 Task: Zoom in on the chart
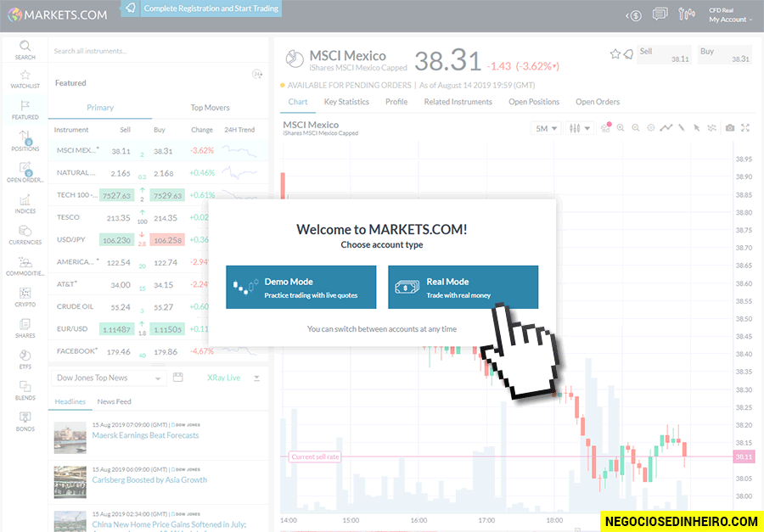tap(621, 127)
